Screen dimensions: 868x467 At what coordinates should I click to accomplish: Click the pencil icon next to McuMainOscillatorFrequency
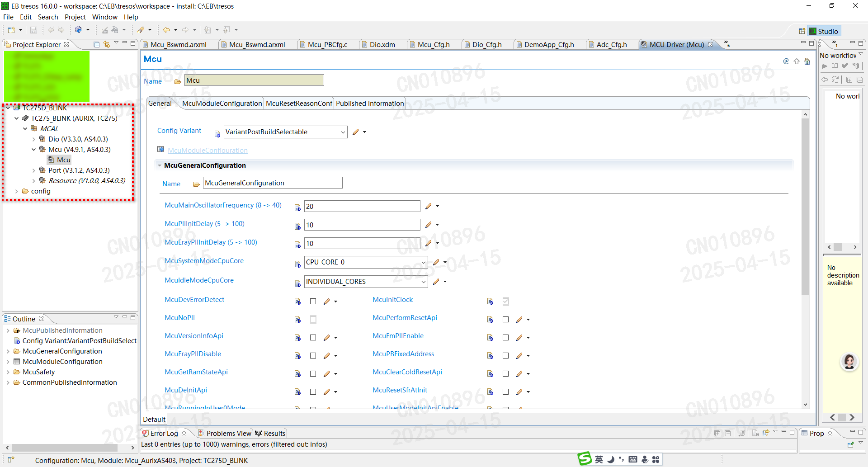(429, 206)
